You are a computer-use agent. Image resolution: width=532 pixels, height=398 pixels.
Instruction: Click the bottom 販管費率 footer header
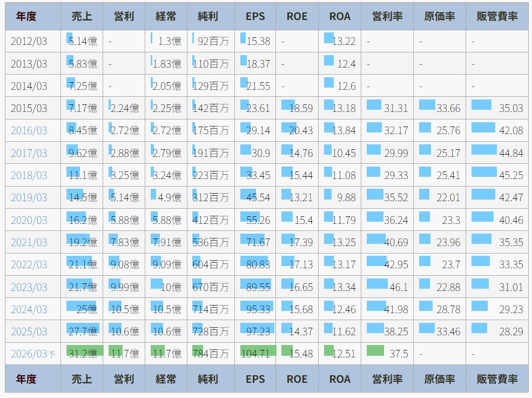tap(497, 379)
